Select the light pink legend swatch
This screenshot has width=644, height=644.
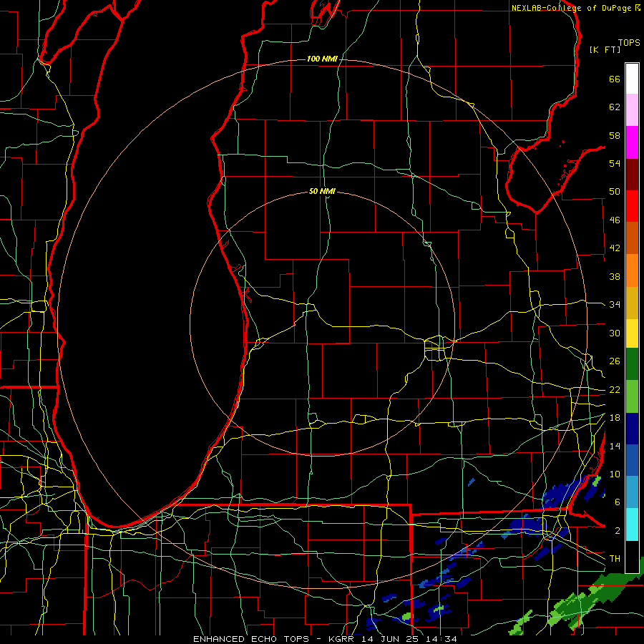[x=632, y=110]
